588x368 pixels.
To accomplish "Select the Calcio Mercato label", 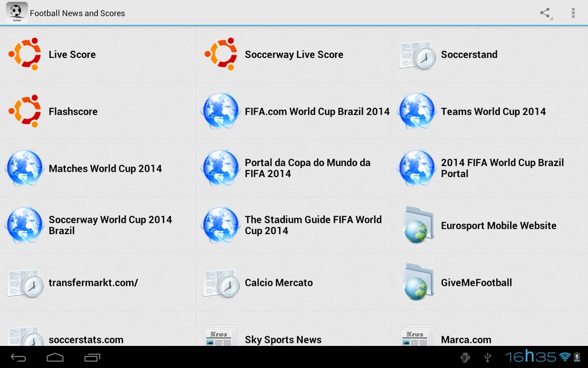I will pyautogui.click(x=279, y=283).
